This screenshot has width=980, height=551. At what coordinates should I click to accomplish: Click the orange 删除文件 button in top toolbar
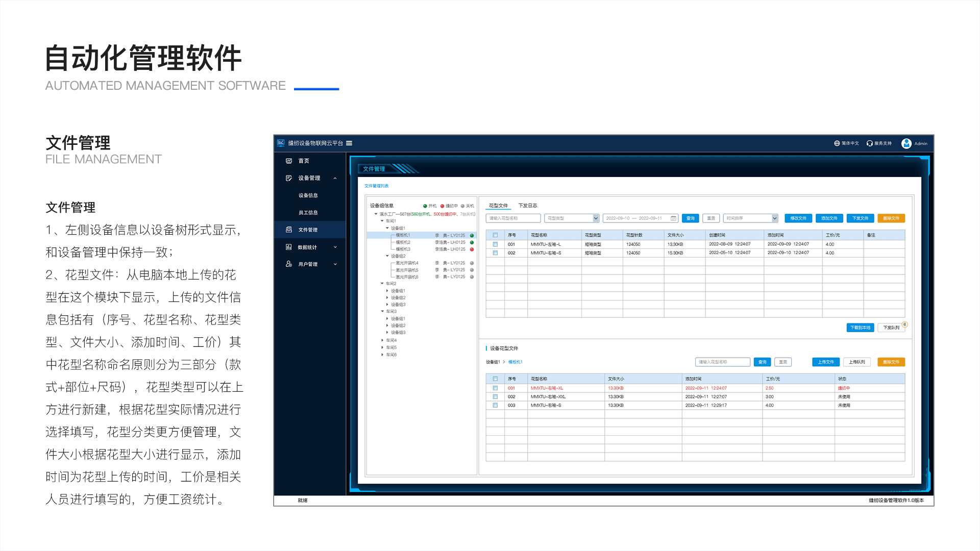coord(891,218)
